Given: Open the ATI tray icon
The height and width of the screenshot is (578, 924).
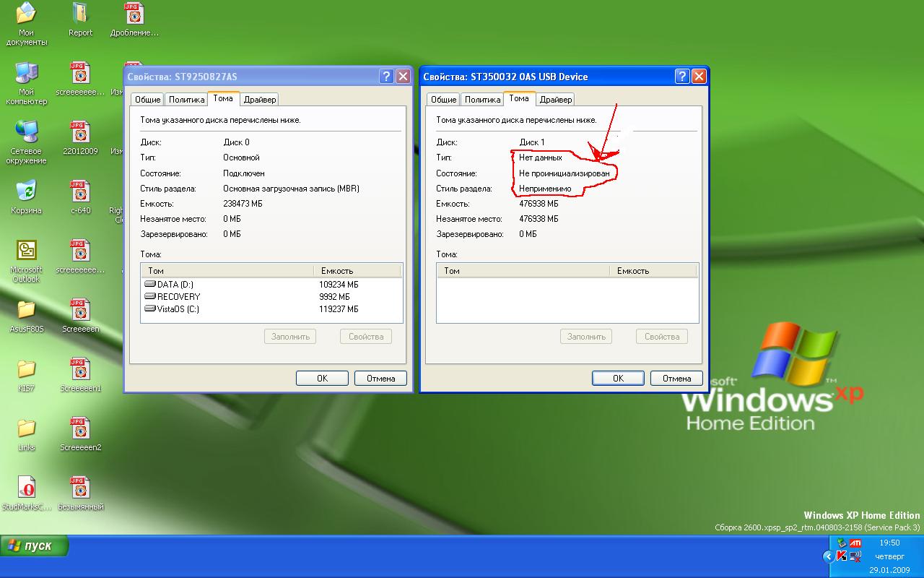Looking at the screenshot, I should pyautogui.click(x=855, y=543).
